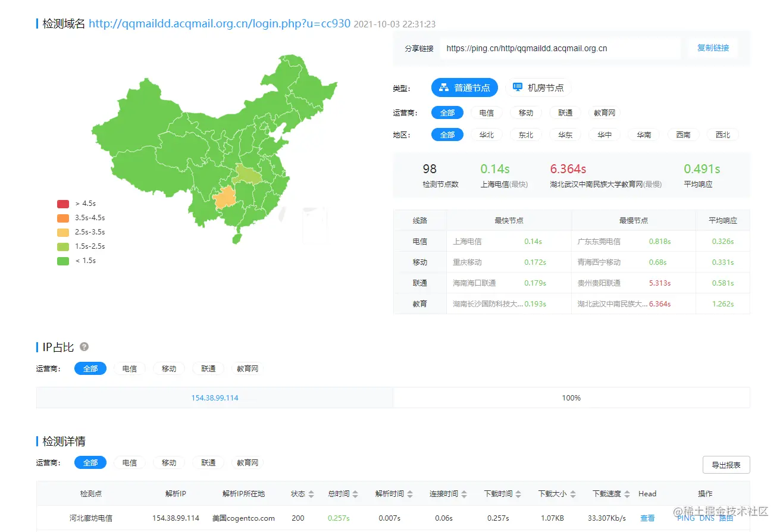The width and height of the screenshot is (783, 532).
Task: Choose 电信 under IP占比 运营商
Action: pyautogui.click(x=130, y=368)
